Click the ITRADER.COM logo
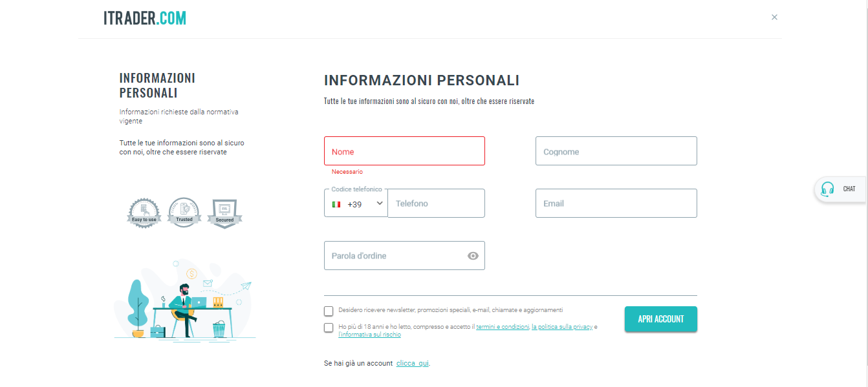This screenshot has width=868, height=387. 143,17
